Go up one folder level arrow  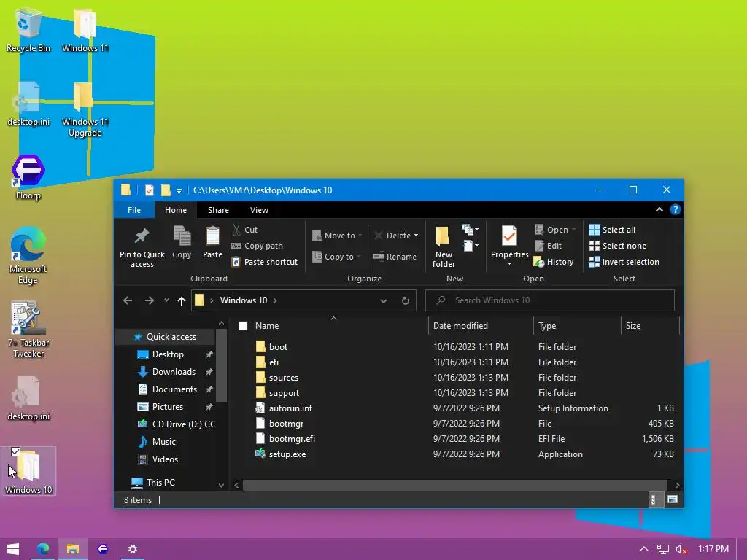182,300
